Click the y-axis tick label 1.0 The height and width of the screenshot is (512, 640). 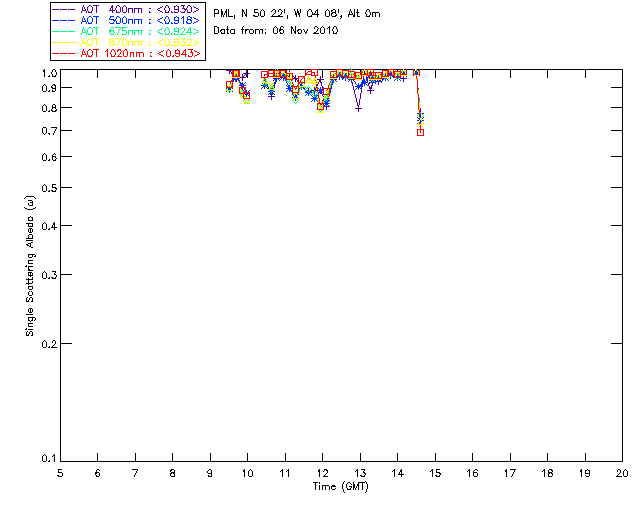48,73
